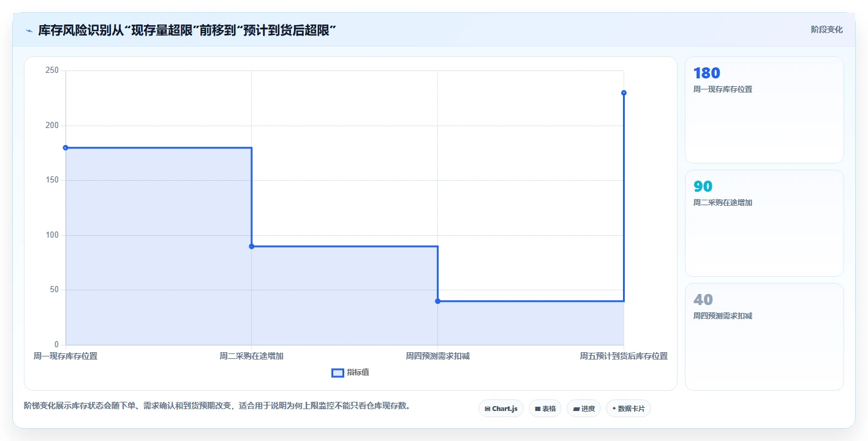Click y-axis value 50
This screenshot has width=868, height=441.
click(54, 290)
